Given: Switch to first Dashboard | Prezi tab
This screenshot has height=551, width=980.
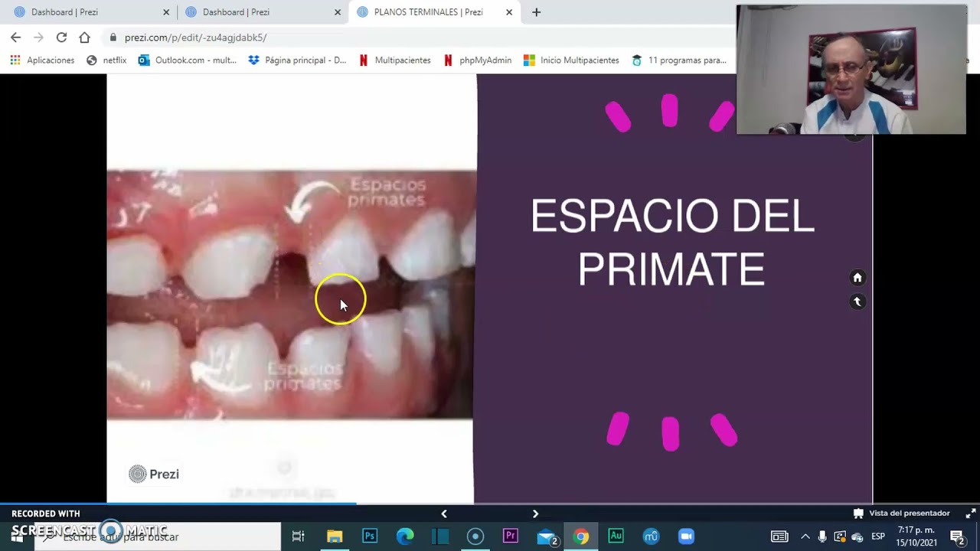Looking at the screenshot, I should pos(90,12).
